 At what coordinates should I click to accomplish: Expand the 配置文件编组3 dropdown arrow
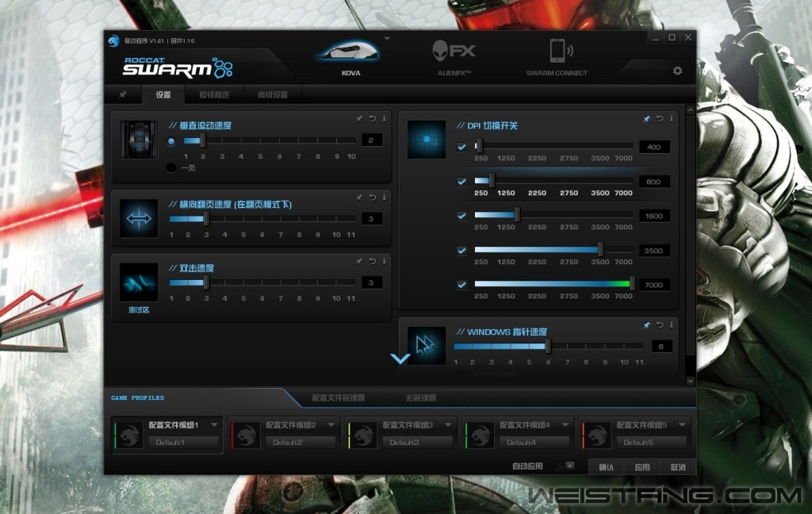[448, 425]
